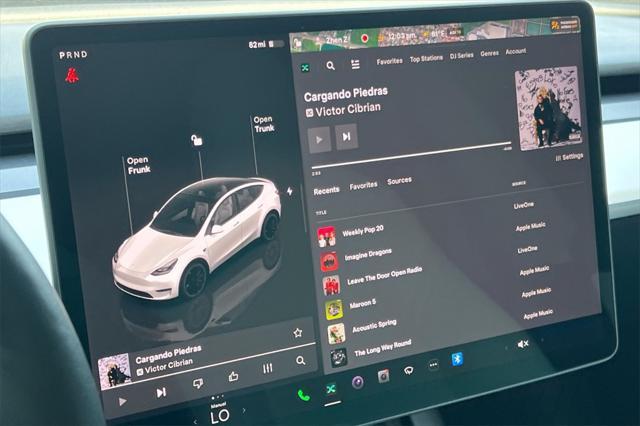Tap the 62 mi battery range indicator
640x426 pixels.
pos(266,44)
